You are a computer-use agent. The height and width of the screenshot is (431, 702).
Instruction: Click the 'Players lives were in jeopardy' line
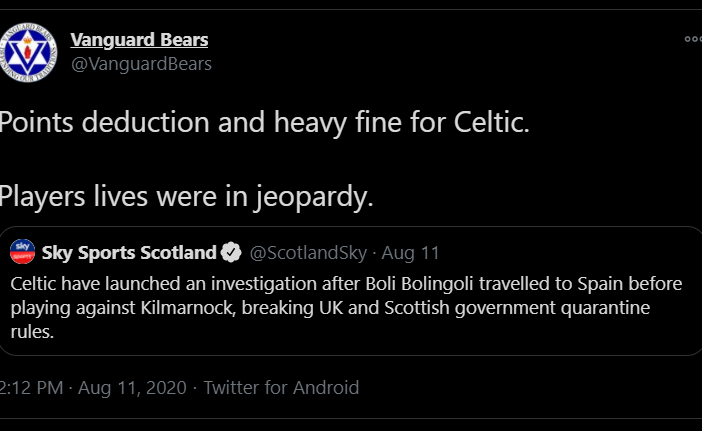(x=186, y=196)
